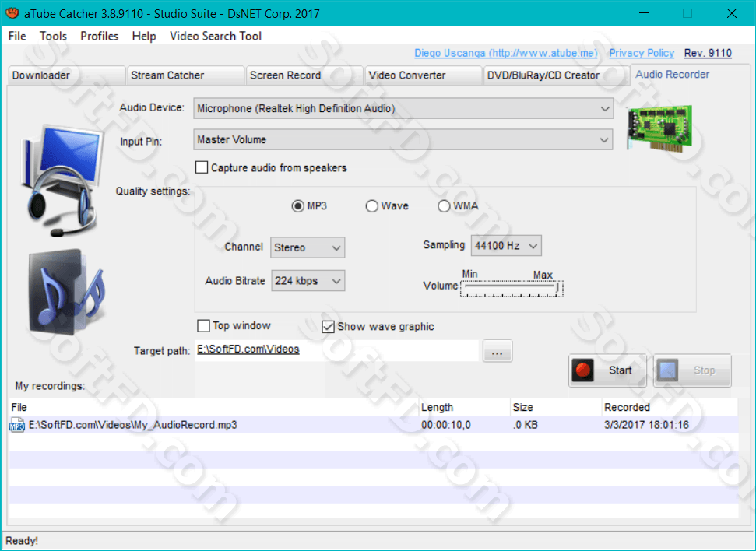
Task: Open the Video Search Tool menu
Action: click(216, 36)
